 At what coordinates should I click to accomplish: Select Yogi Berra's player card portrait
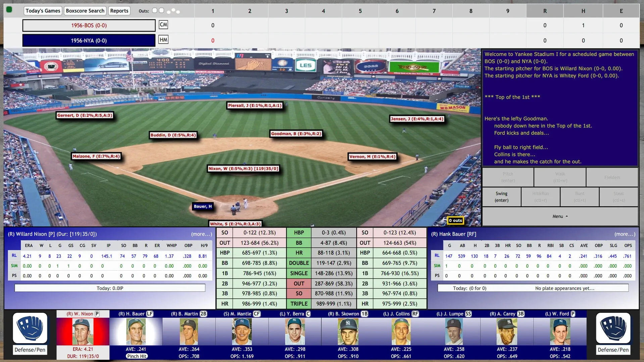[295, 331]
